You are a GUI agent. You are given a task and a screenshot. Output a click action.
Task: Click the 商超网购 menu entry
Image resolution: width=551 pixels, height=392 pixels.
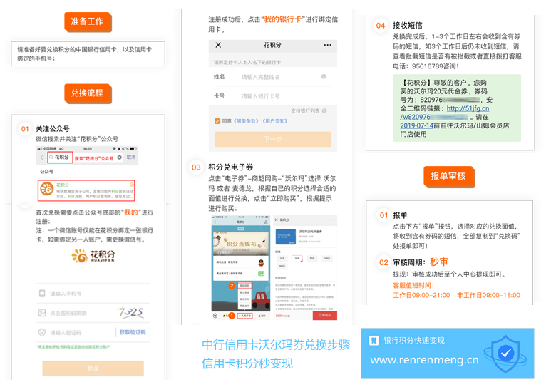244,286
